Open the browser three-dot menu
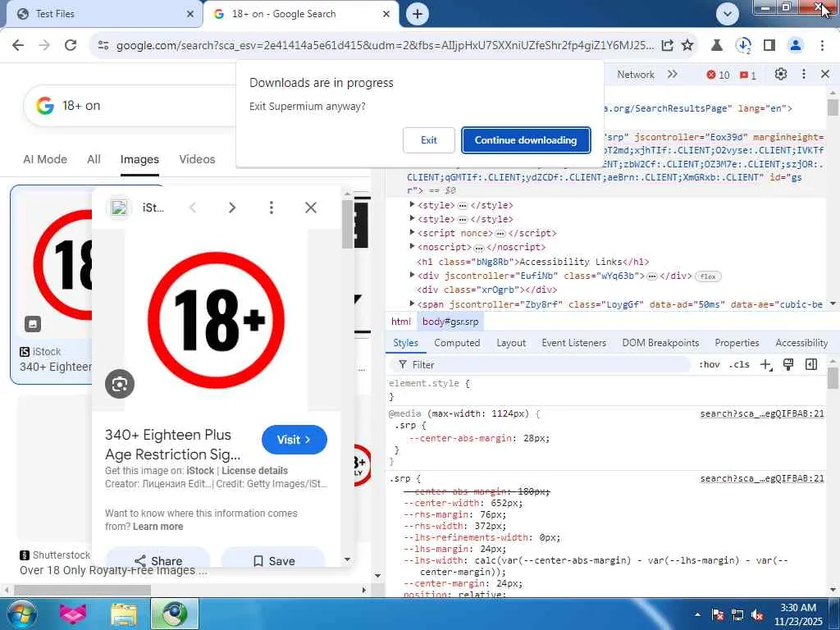840x630 pixels. (x=822, y=46)
